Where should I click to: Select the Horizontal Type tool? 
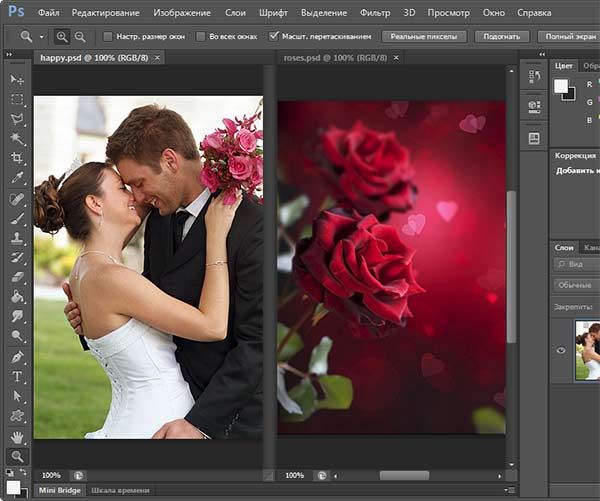(x=17, y=376)
